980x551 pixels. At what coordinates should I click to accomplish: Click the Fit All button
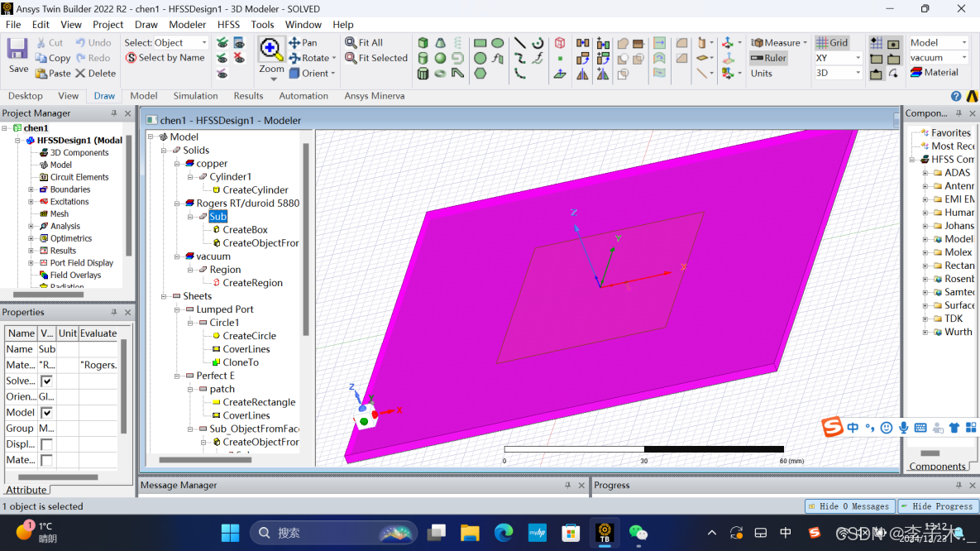point(364,42)
